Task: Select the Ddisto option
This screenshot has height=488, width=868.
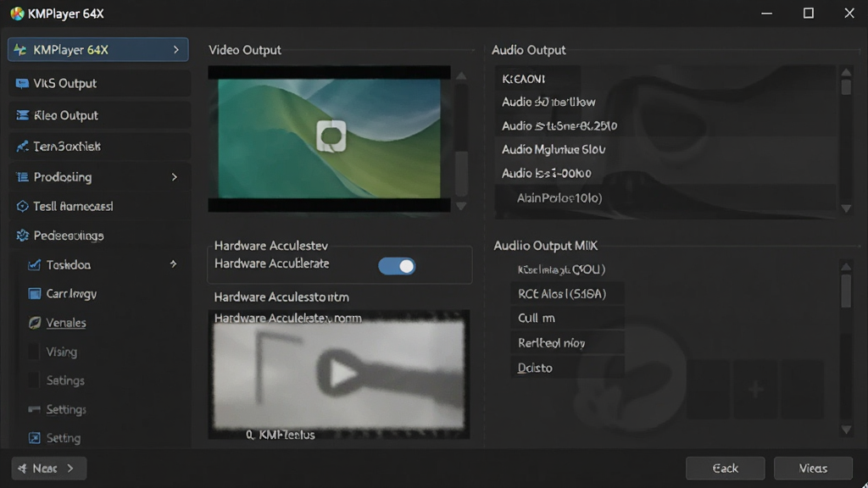Action: (567, 368)
